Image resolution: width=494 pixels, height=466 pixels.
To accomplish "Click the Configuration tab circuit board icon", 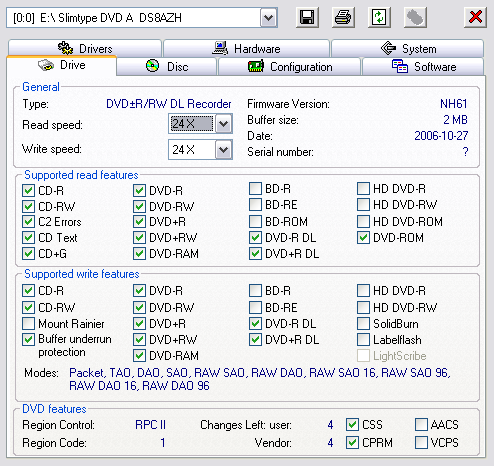I will click(x=256, y=66).
